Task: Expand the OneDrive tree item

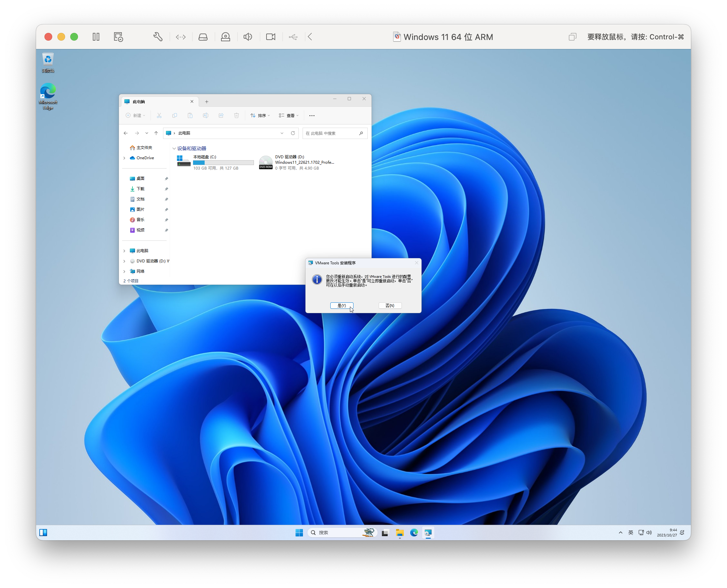Action: (x=124, y=158)
